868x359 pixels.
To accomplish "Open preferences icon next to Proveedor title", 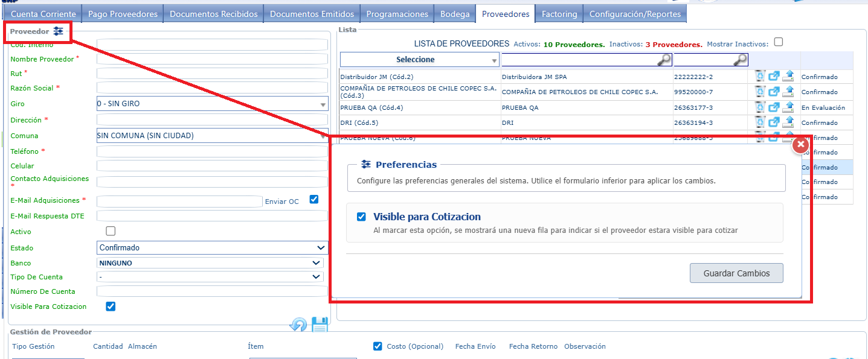I will tap(58, 31).
